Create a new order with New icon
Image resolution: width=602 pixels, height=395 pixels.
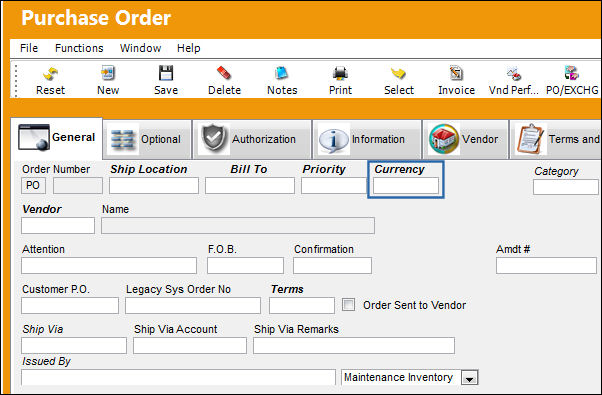[108, 73]
